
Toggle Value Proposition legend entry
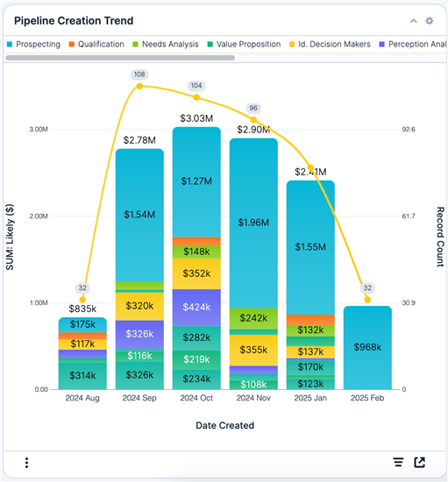[x=244, y=45]
